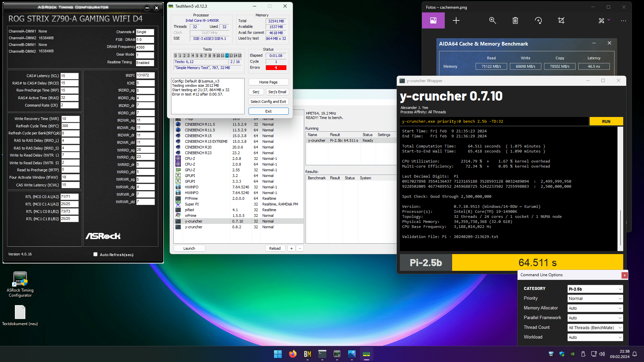Open the Priority dropdown set to Normal

595,299
